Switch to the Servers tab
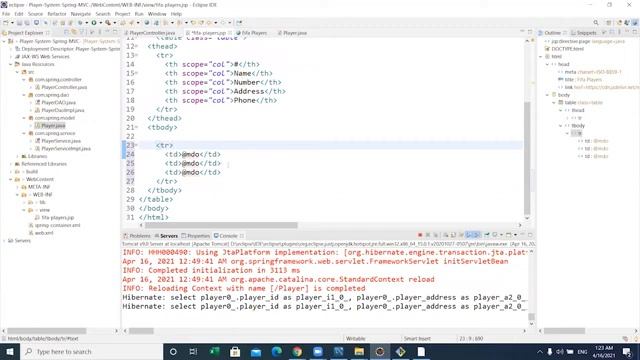The height and width of the screenshot is (360, 640). (x=166, y=236)
